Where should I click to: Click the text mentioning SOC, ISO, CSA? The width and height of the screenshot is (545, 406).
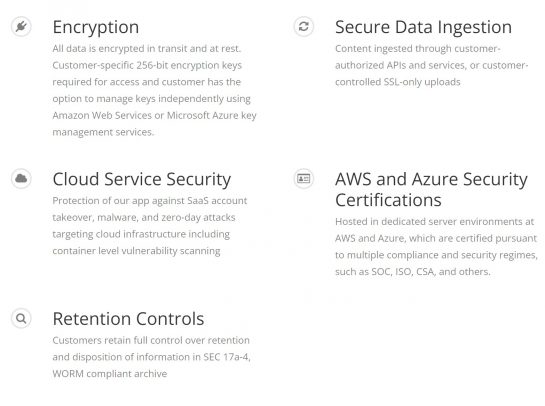(437, 246)
